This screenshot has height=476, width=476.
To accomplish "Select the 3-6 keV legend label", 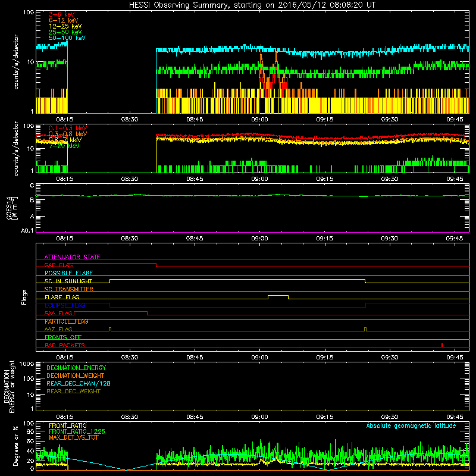I will (61, 14).
